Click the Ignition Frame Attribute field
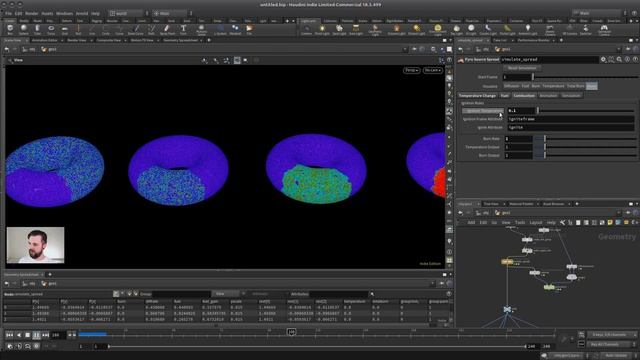Viewport: 640px width, 360px height. pyautogui.click(x=570, y=119)
